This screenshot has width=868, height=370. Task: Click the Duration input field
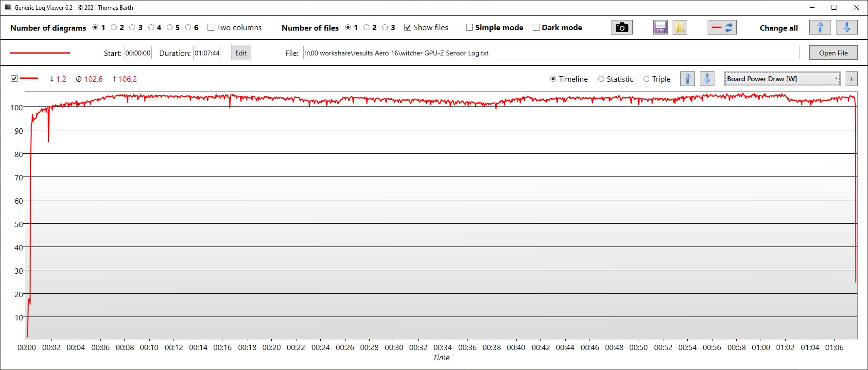pos(207,53)
